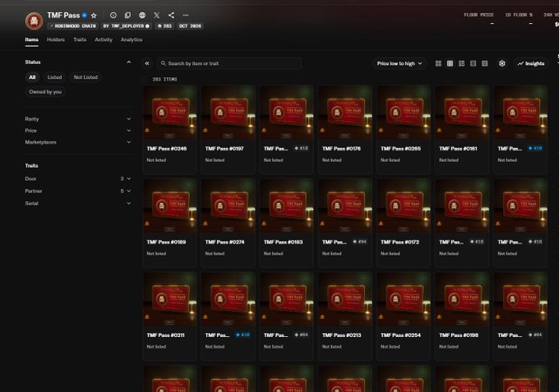The image size is (559, 392).
Task: Open TMF Pass #0246 card image
Action: point(170,113)
